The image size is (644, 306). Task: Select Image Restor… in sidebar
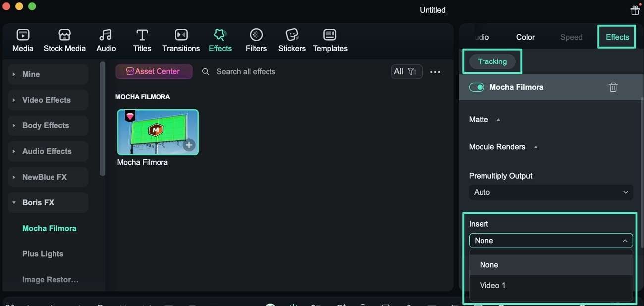point(51,280)
